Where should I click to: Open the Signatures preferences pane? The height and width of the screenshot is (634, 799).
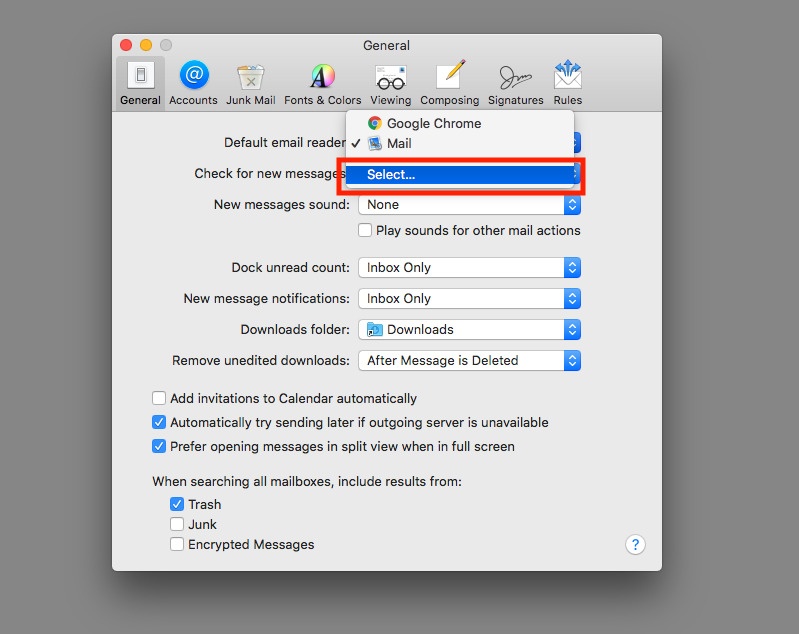(516, 84)
